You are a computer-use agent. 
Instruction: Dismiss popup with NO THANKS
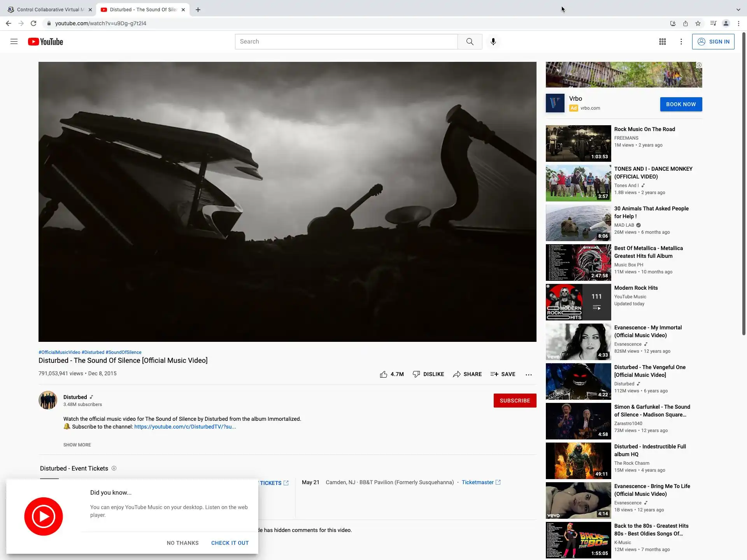click(x=182, y=543)
